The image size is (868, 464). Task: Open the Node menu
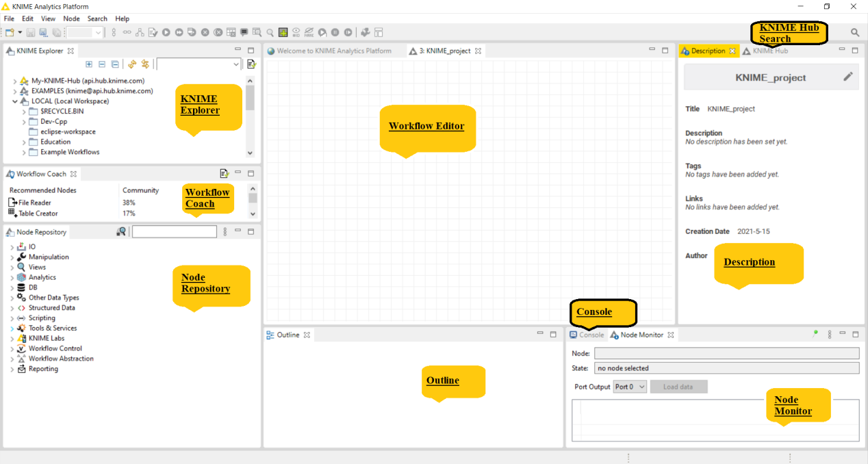71,18
